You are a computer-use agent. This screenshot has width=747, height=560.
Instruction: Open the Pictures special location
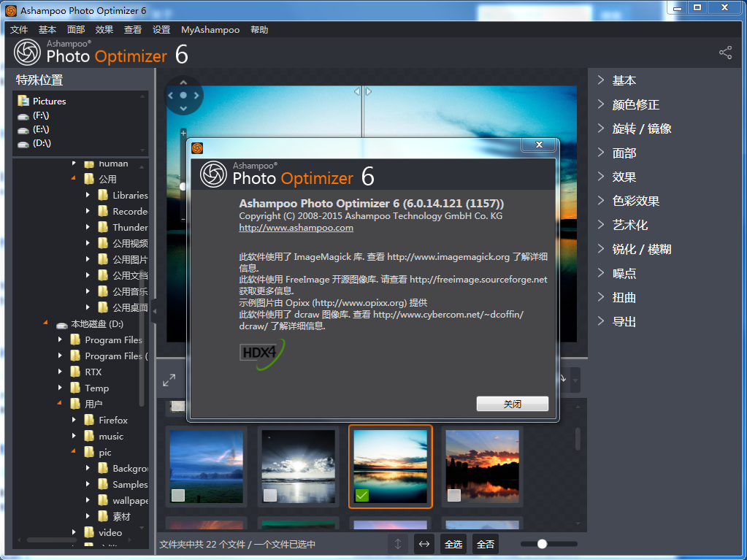tap(49, 101)
